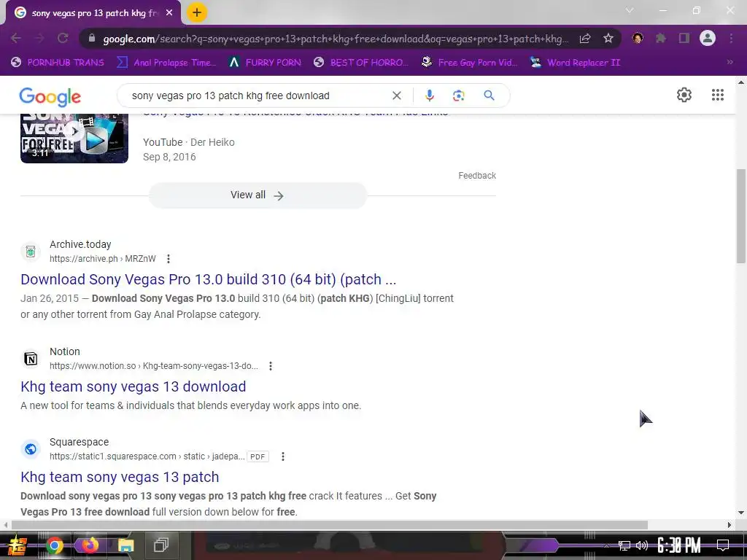Open the extensions puzzle-piece menu
The image size is (747, 560).
(661, 38)
